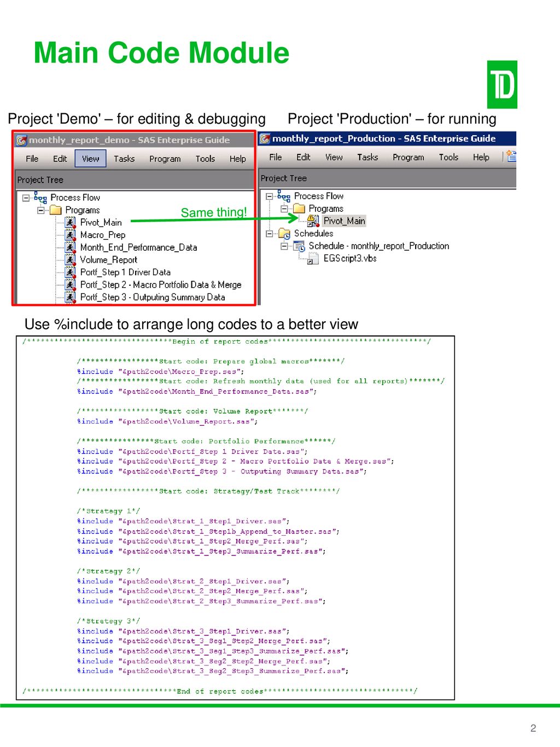The image size is (560, 747).
Task: Open View menu in monthly_report_Production window
Action: (x=334, y=157)
